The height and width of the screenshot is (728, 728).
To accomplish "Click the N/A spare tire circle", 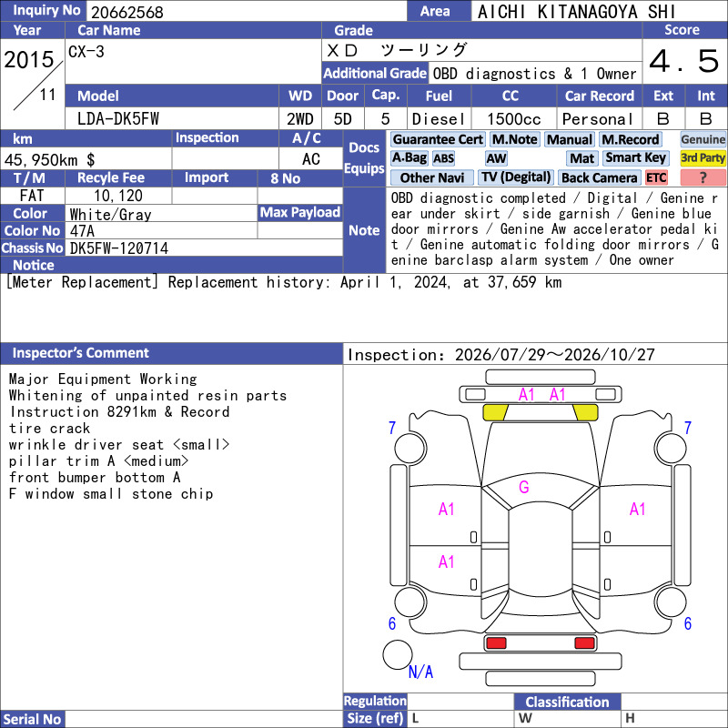I will click(x=398, y=655).
